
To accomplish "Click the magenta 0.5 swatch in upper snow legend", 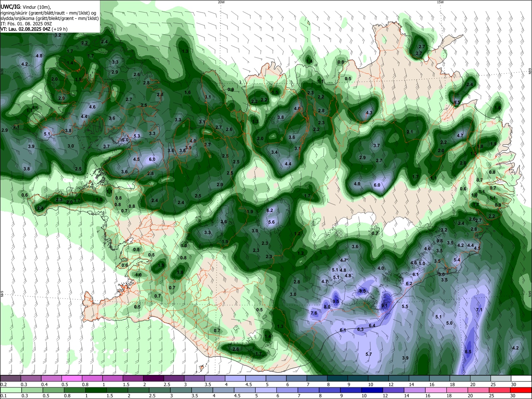I will click(x=71, y=379).
